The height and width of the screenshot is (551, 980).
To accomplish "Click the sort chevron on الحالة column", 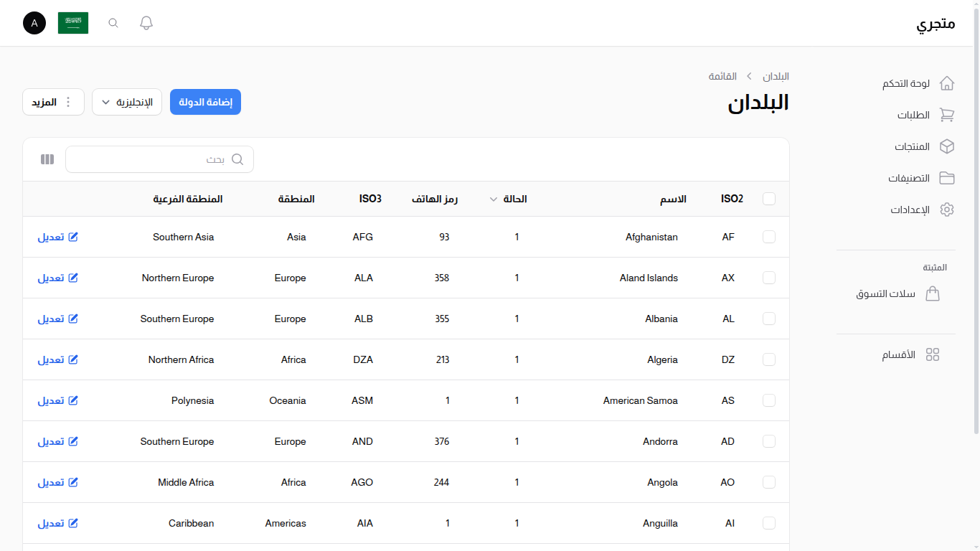I will 494,199.
